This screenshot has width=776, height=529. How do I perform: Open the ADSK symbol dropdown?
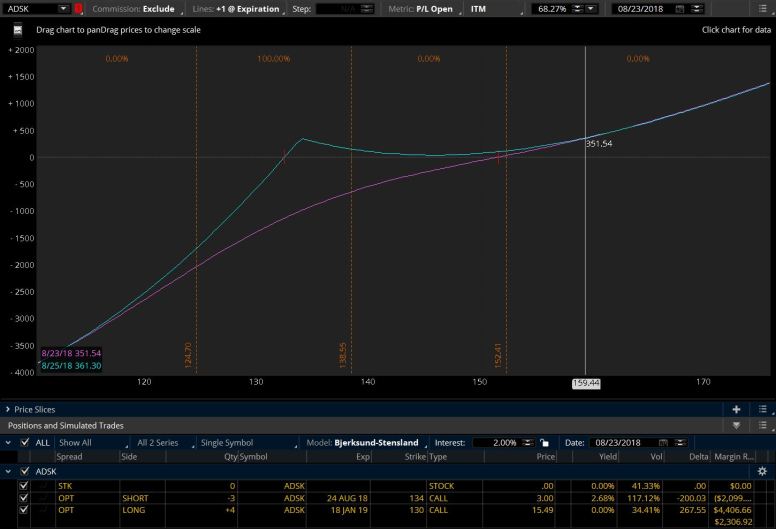pos(63,9)
